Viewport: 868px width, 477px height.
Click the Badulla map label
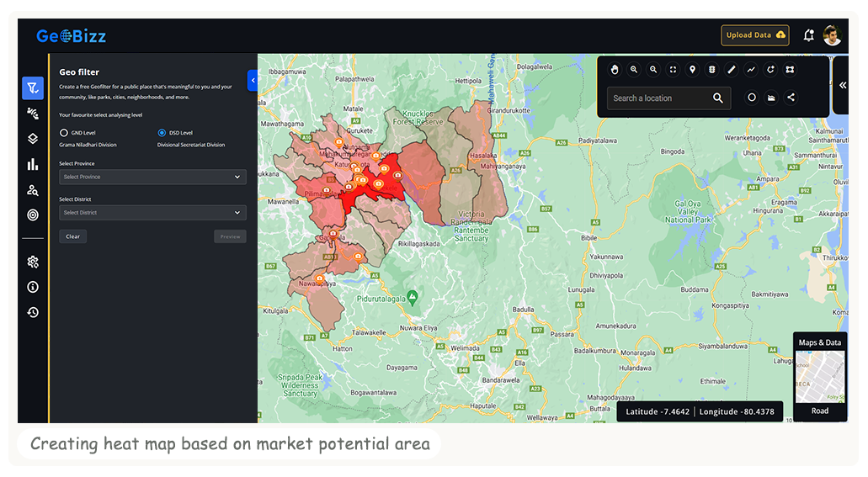[x=523, y=310]
